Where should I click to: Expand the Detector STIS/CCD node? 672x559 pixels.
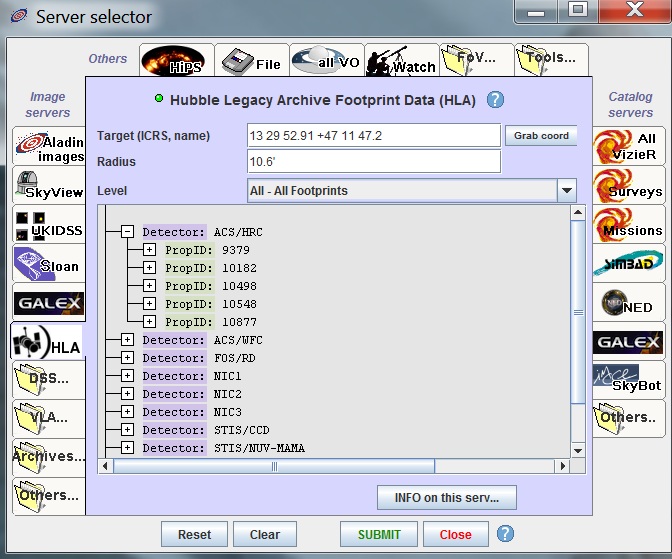127,430
